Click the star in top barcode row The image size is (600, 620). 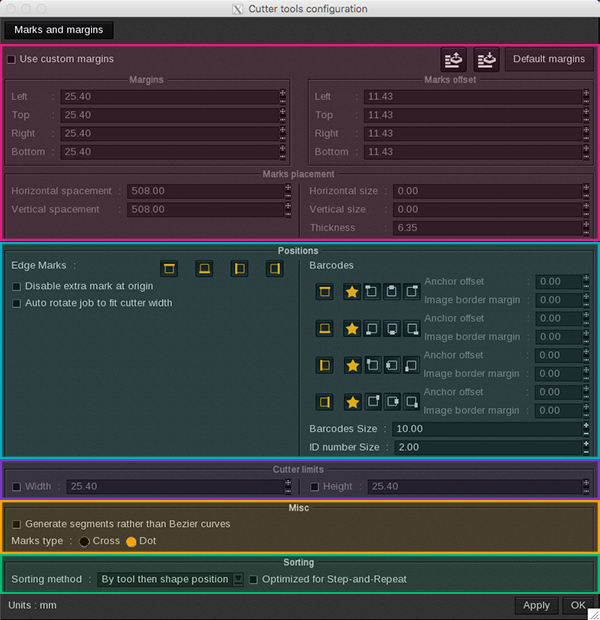[352, 292]
